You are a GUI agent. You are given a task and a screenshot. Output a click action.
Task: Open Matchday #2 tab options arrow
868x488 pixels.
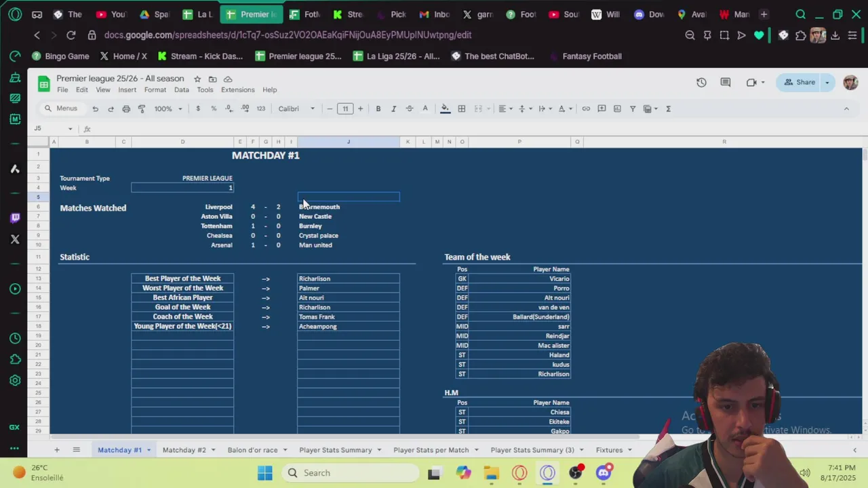click(x=212, y=450)
